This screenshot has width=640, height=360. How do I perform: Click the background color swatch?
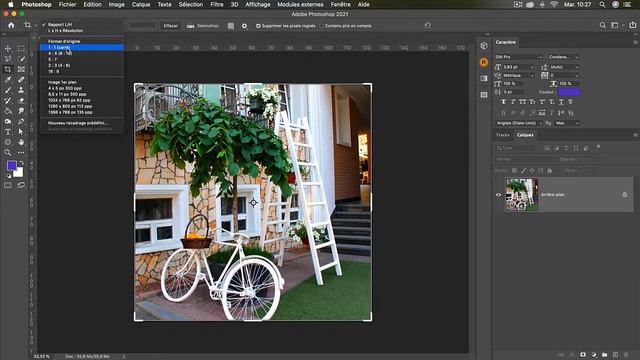[19, 173]
